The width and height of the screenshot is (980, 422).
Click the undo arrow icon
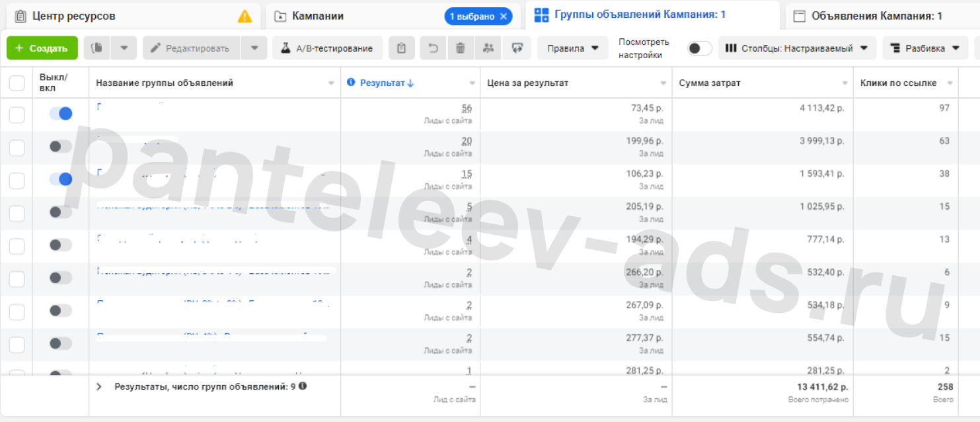(x=433, y=48)
